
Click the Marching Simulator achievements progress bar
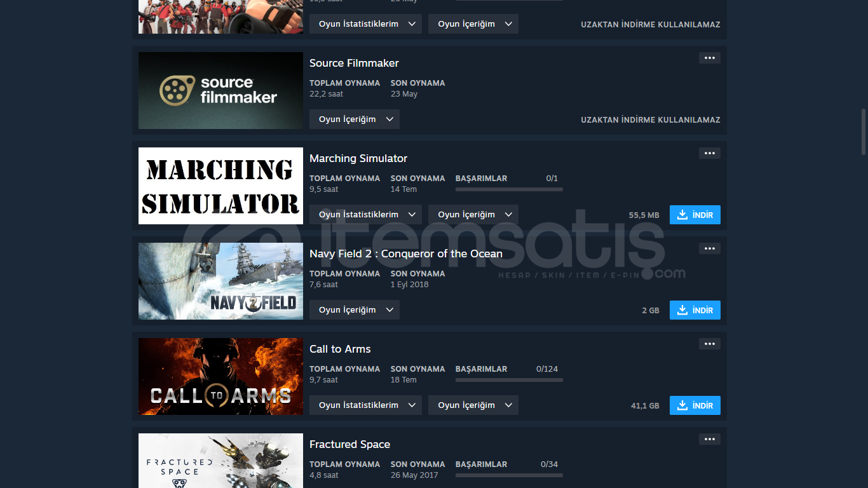(509, 189)
